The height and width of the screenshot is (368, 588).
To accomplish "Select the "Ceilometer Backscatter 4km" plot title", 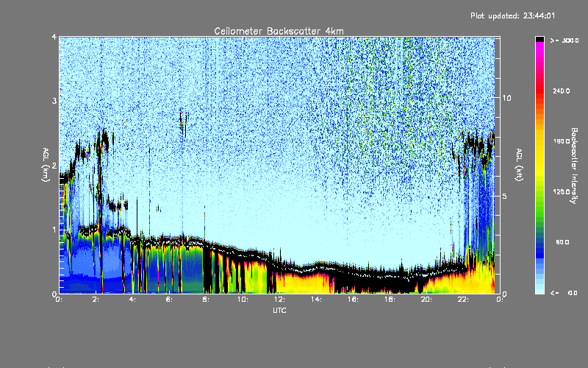I will point(279,31).
